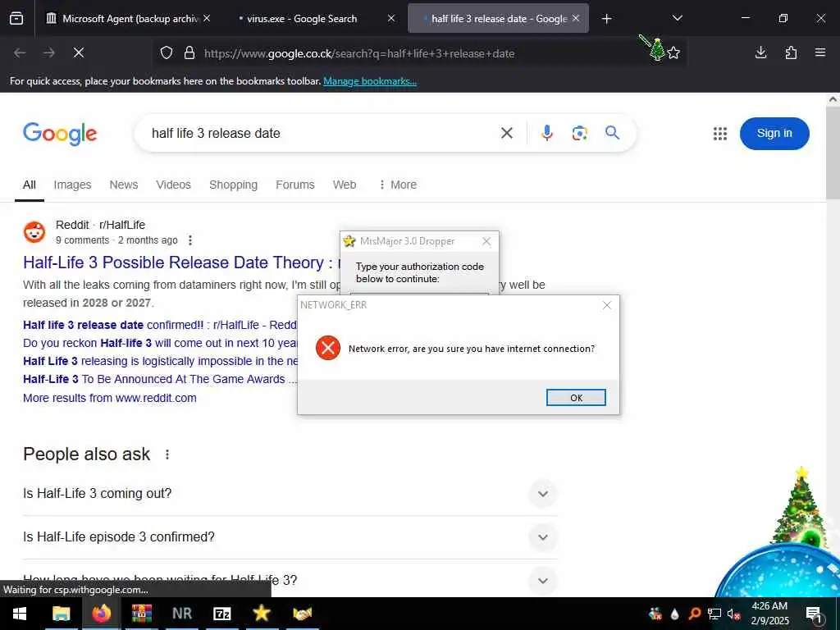The image size is (840, 630).
Task: Close the MrsMajor 3.0 Dropper window
Action: click(486, 242)
